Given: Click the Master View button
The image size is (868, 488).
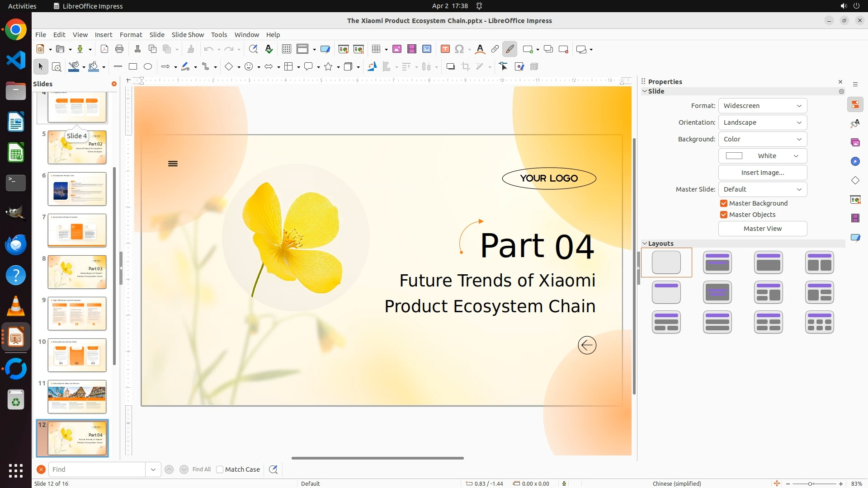Looking at the screenshot, I should [x=762, y=229].
